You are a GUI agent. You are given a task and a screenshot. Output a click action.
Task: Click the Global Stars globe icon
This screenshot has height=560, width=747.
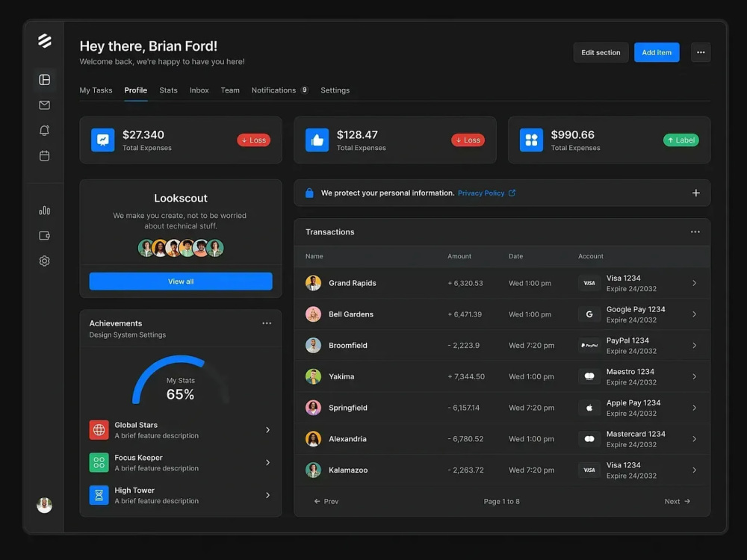coord(99,430)
